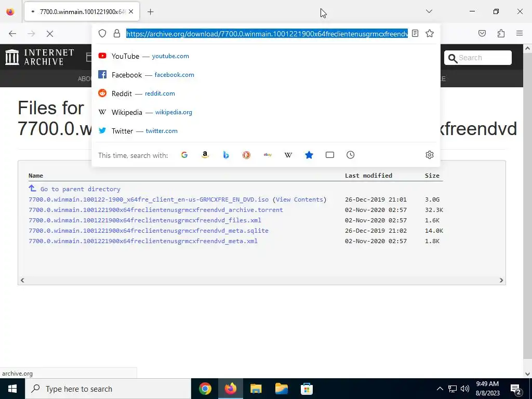Click the forward navigation arrow
Screen dimensions: 532x399
(x=31, y=34)
